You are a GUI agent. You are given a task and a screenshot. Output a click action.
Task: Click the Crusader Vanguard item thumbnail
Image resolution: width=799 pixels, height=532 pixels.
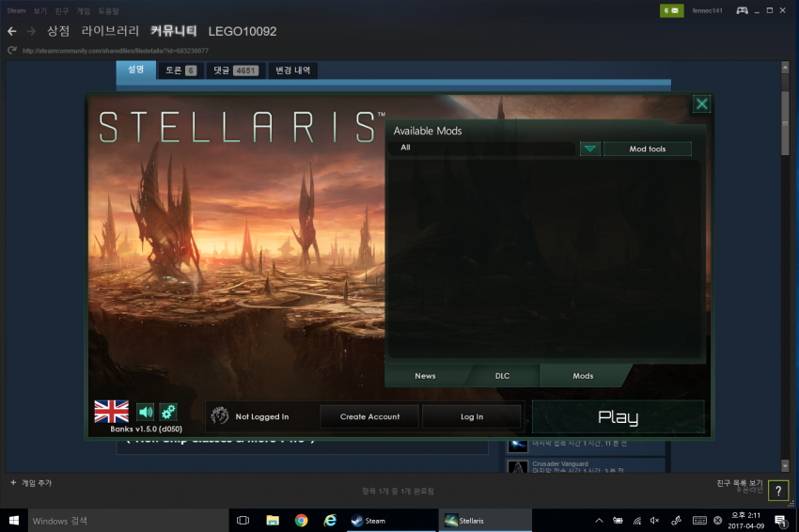(518, 466)
